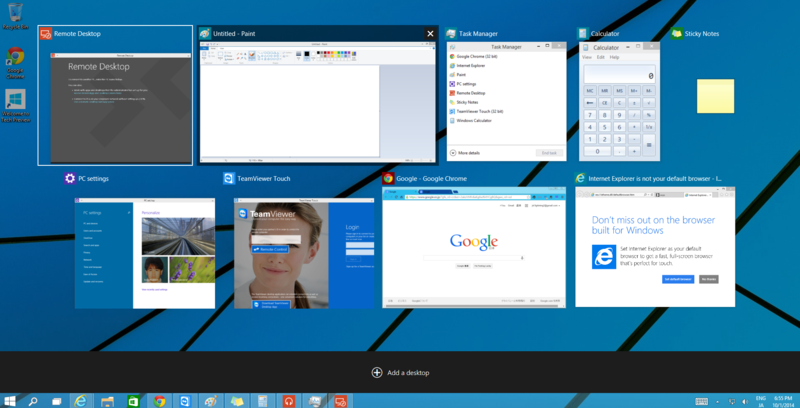
Task: Click the Sticky Notes header icon in Task View
Action: click(677, 34)
